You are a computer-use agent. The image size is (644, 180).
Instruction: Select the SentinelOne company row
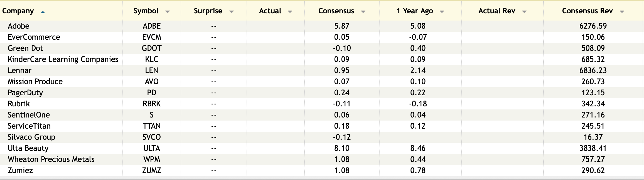[29, 115]
